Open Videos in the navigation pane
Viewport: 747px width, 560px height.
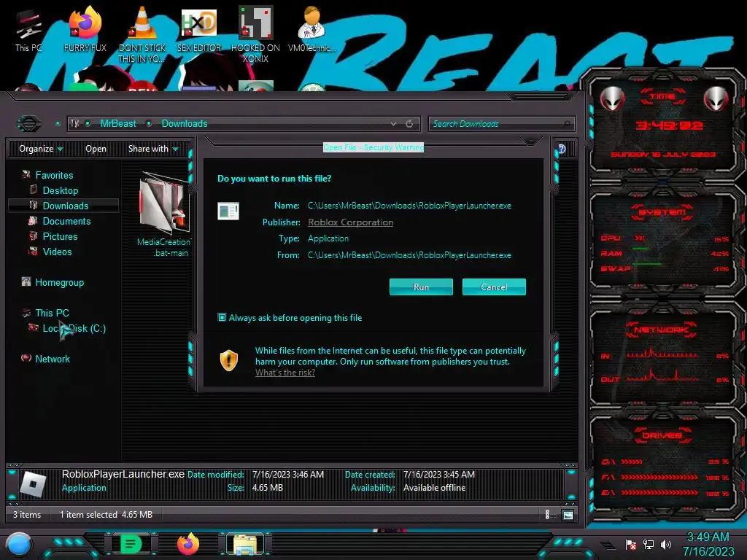coord(57,252)
